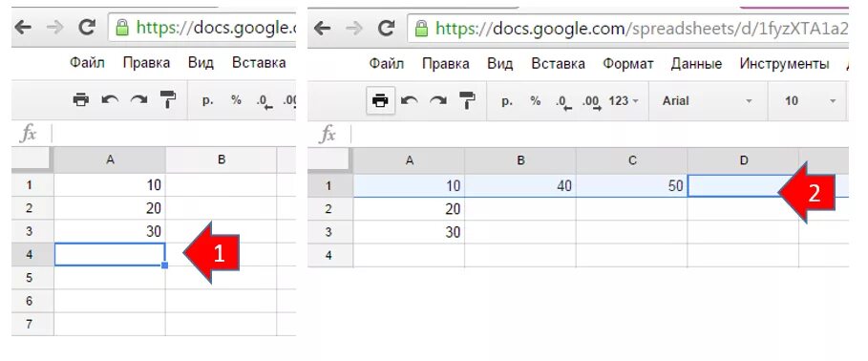Select the cell containing 50 in right spreadsheet
This screenshot has width=868, height=361.
[x=632, y=186]
